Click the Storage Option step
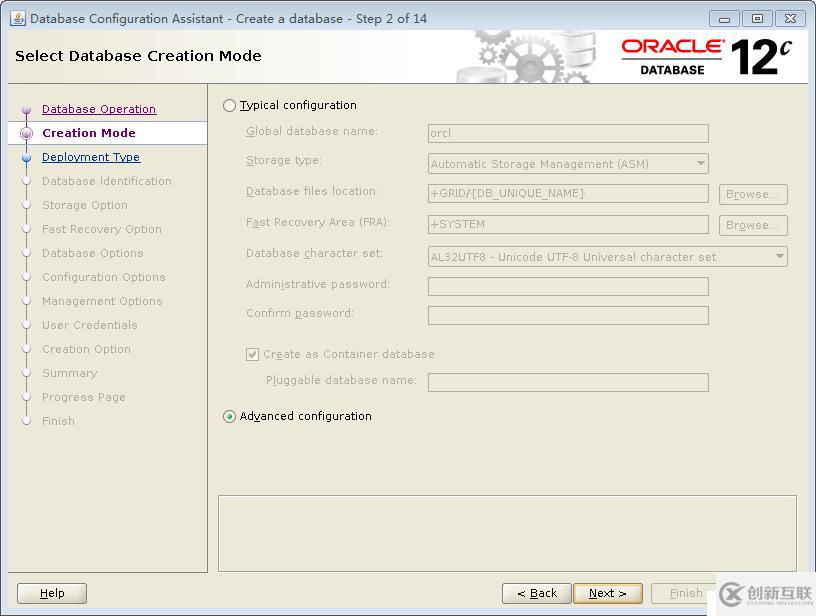The height and width of the screenshot is (616, 816). click(85, 205)
